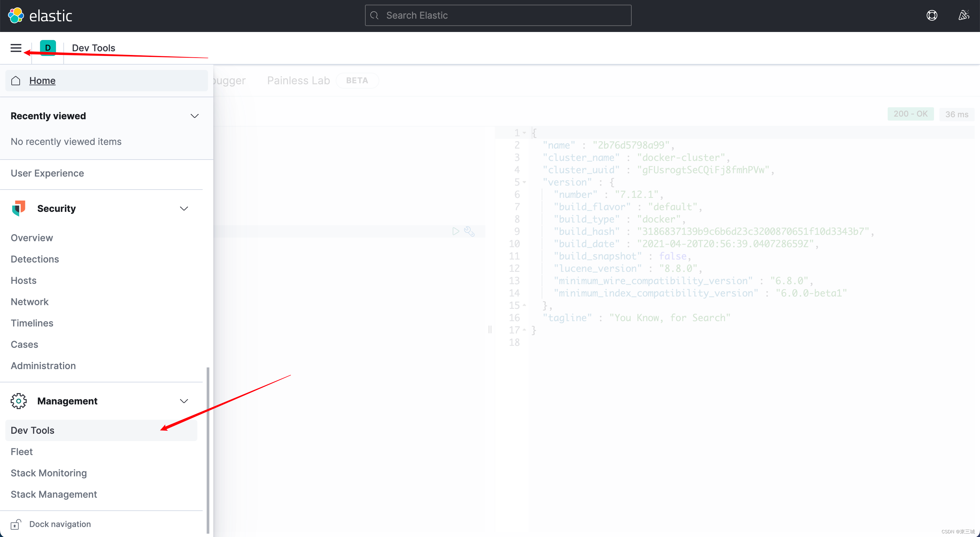Screen dimensions: 980x537
Task: Open the wrench request options icon
Action: point(469,231)
